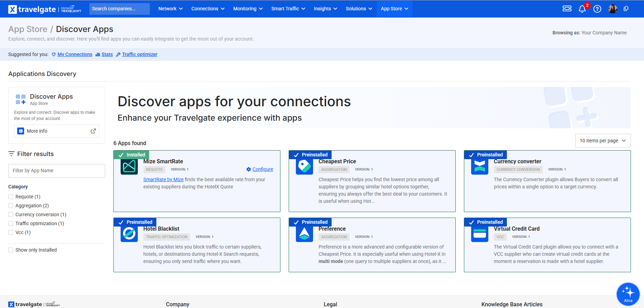644x308 pixels.
Task: Check the Vcc (1) category
Action: click(11, 232)
